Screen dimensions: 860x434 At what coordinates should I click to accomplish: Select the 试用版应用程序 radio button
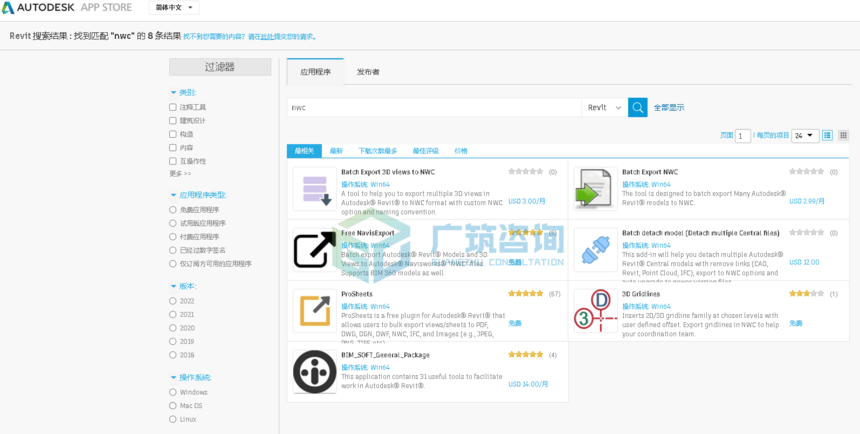click(x=173, y=223)
